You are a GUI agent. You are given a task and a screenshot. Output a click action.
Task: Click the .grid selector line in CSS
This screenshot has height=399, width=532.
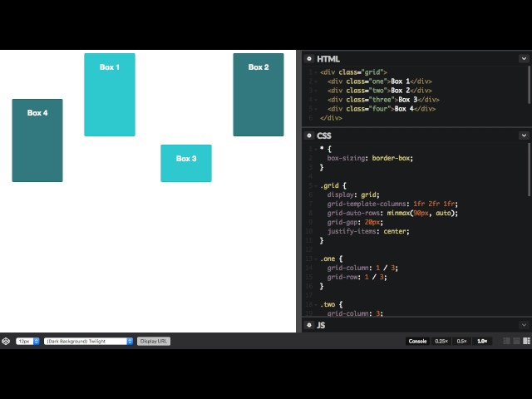point(332,185)
